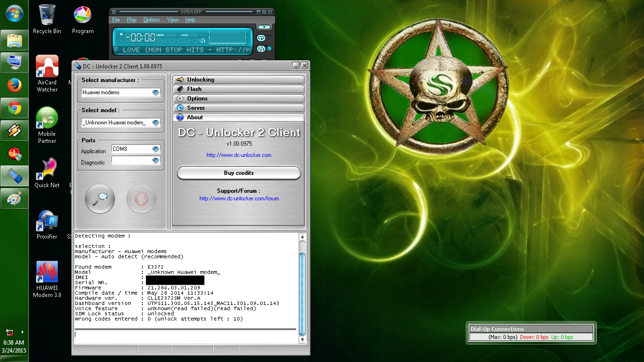Screen dimensions: 644x362
Task: Click the red hand stop button
Action: pos(141,199)
